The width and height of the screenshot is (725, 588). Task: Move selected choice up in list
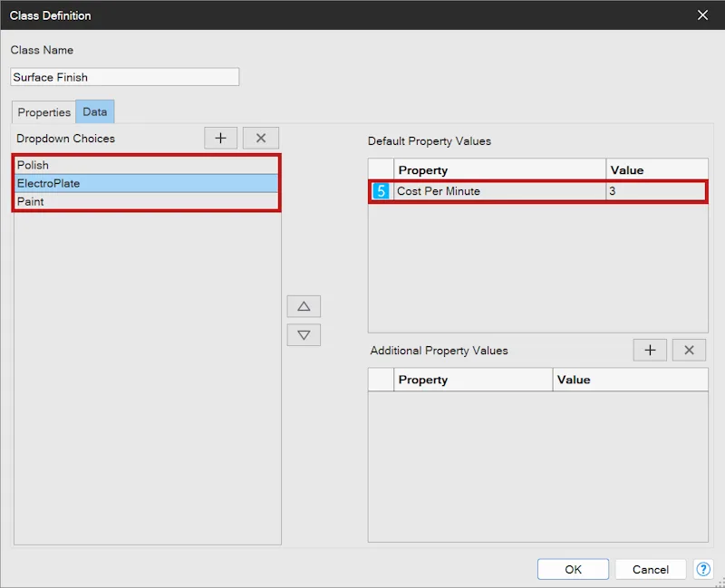click(x=304, y=306)
